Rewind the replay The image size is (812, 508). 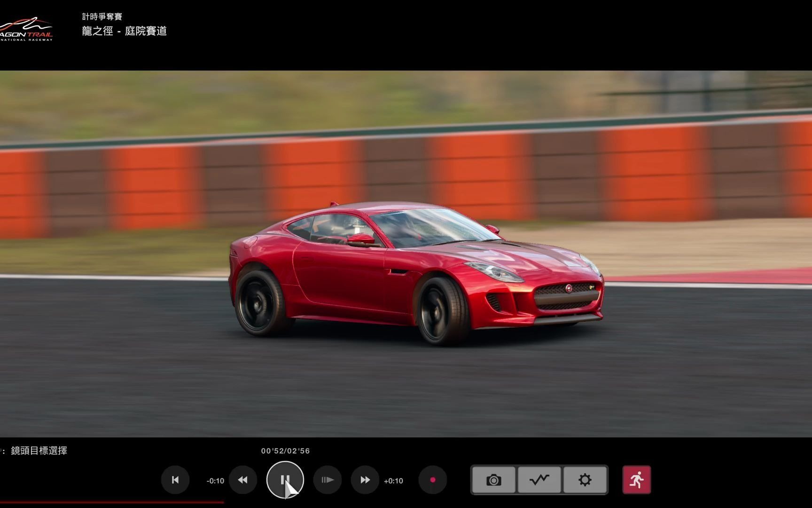click(x=243, y=480)
